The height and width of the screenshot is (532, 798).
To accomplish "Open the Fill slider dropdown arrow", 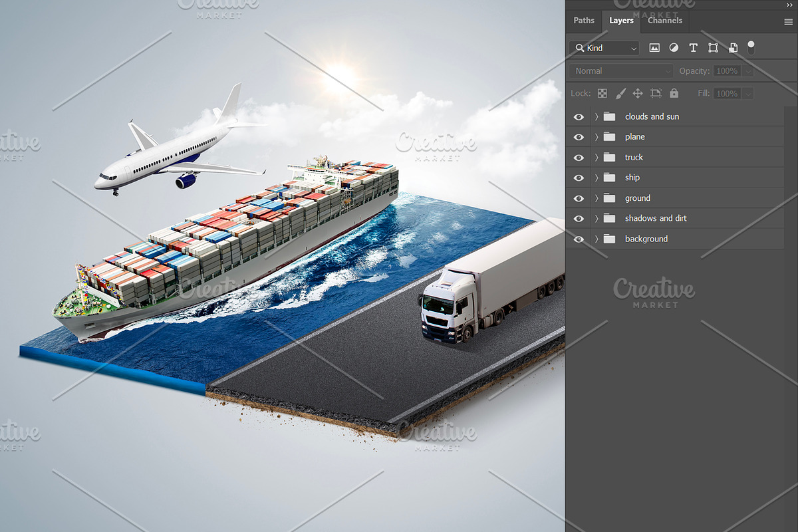I will click(748, 94).
